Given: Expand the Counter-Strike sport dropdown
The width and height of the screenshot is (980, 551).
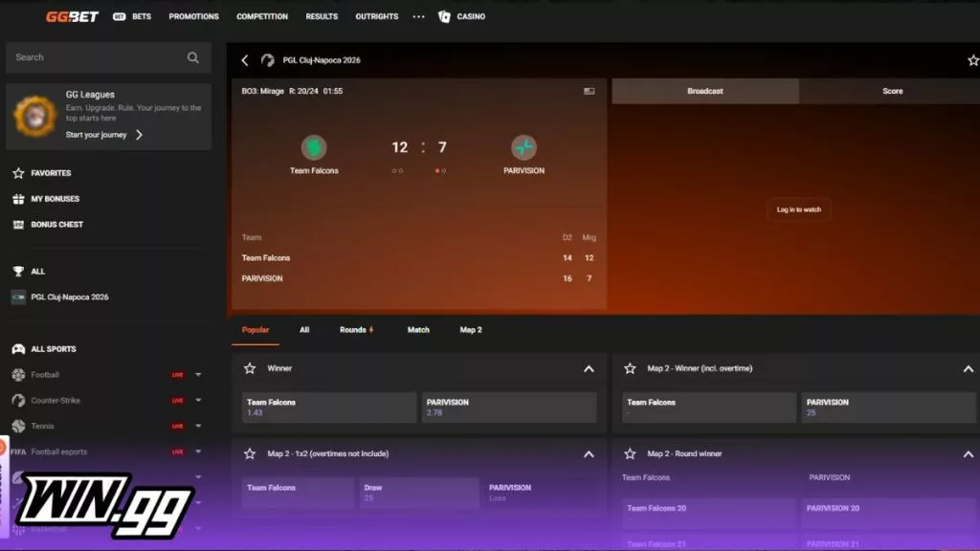Looking at the screenshot, I should [x=198, y=401].
